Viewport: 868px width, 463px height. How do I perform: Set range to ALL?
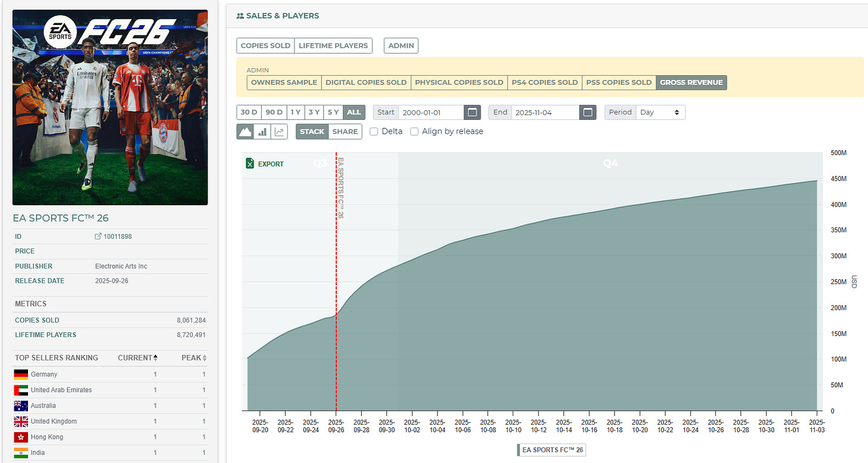tap(354, 112)
